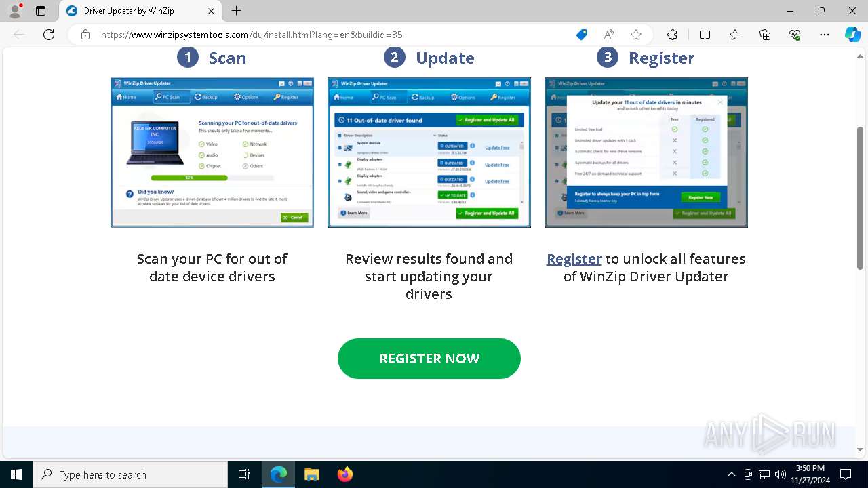Screen dimensions: 868x488
Task: Click the scrollbar down arrow
Action: (x=861, y=449)
